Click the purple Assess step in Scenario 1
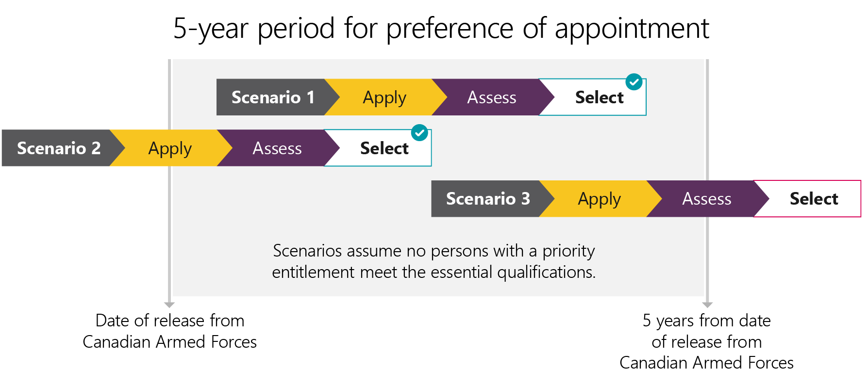This screenshot has width=868, height=386. tap(491, 97)
